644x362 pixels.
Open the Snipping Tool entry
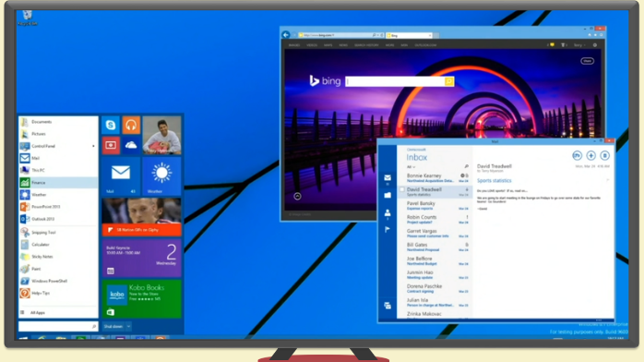(x=58, y=233)
